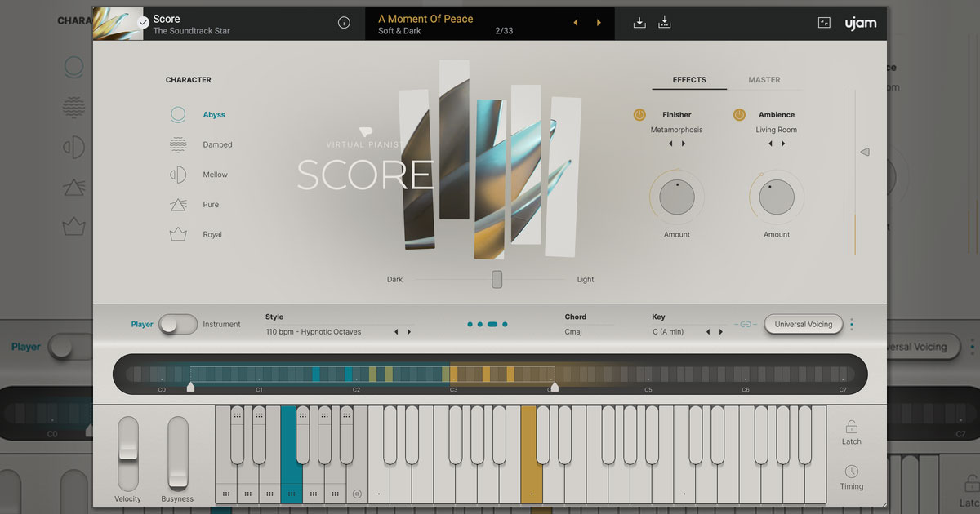
Task: Click the Latch lock icon
Action: pyautogui.click(x=851, y=427)
